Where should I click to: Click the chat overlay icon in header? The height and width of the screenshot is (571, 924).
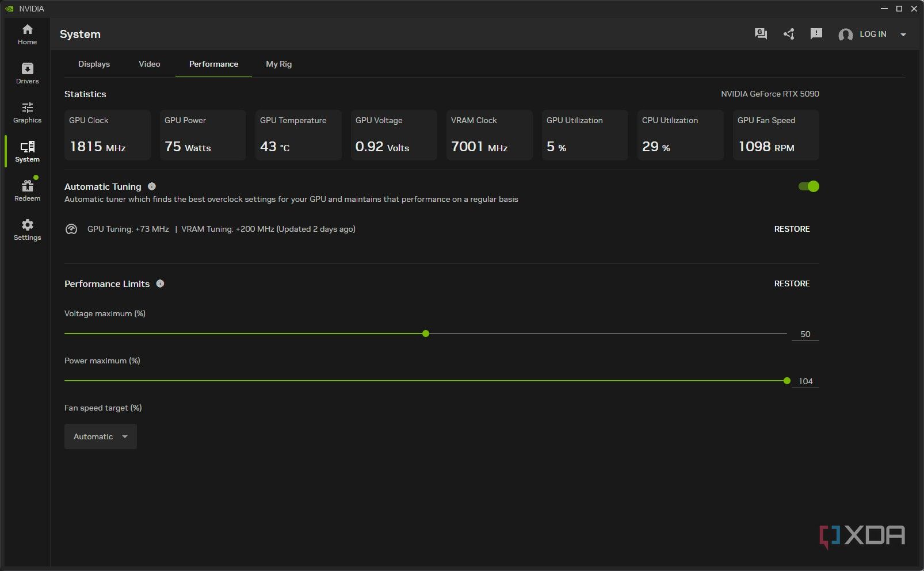click(761, 34)
